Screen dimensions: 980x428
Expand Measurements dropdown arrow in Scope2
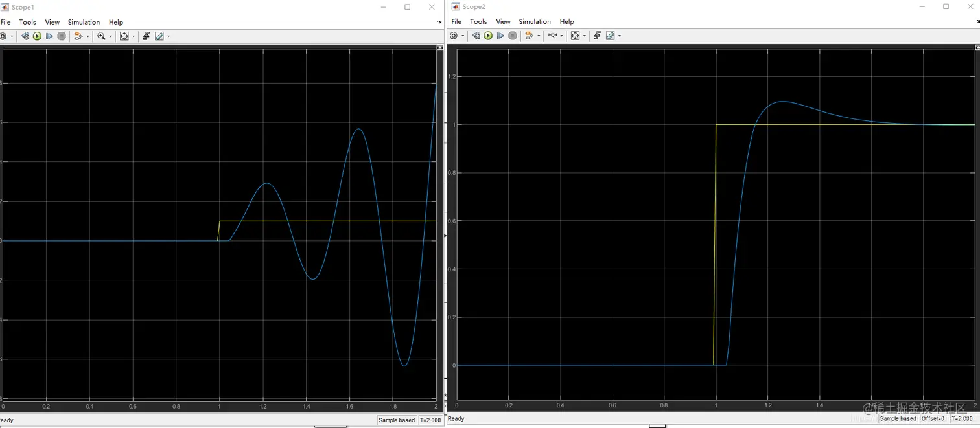(x=620, y=36)
